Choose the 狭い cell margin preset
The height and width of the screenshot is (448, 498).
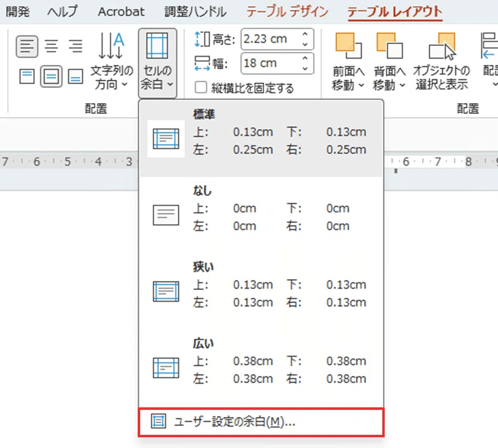click(261, 291)
